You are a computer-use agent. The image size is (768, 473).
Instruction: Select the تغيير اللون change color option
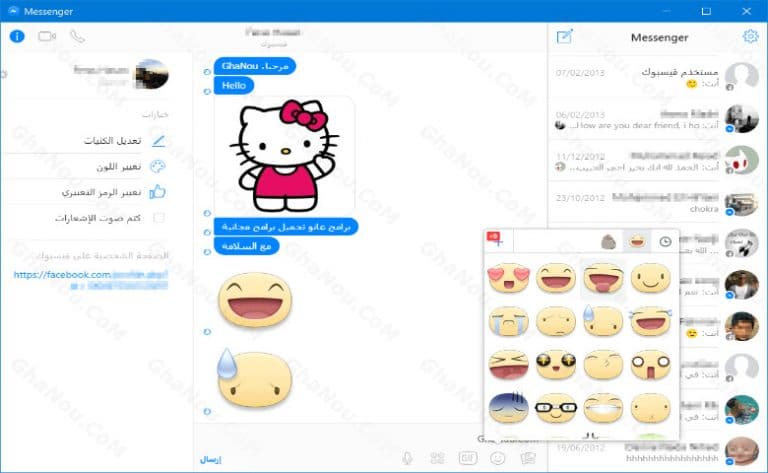[x=119, y=166]
